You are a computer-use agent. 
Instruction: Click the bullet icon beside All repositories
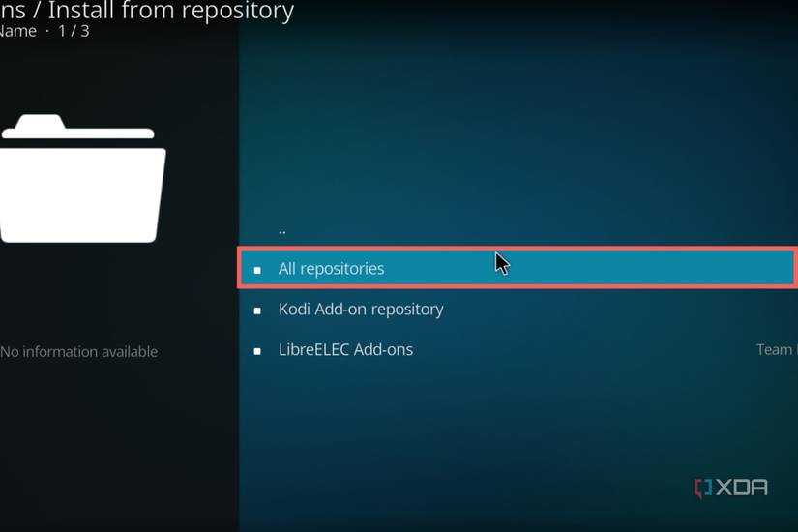pos(257,270)
